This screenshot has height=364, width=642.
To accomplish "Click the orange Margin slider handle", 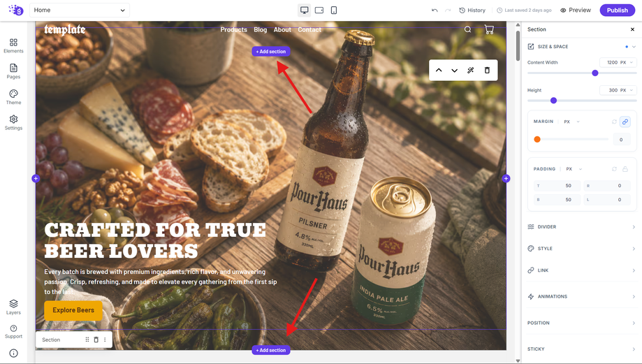I will (x=537, y=139).
